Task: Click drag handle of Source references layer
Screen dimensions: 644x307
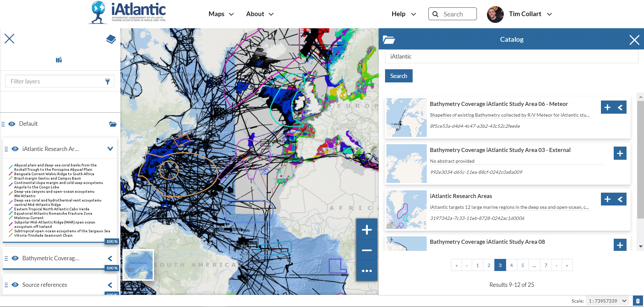Action: pos(6,285)
